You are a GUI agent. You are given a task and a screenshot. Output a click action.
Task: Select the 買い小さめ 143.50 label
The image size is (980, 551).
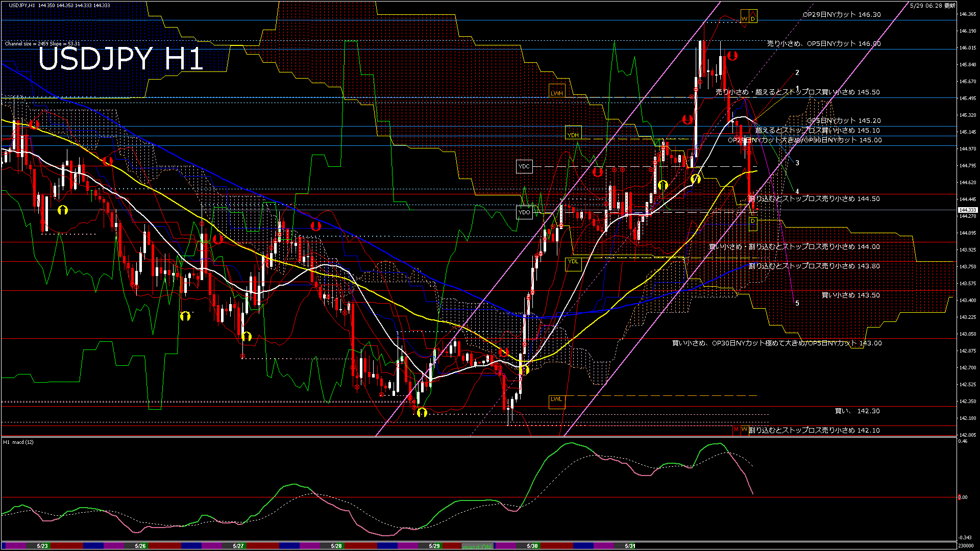850,295
